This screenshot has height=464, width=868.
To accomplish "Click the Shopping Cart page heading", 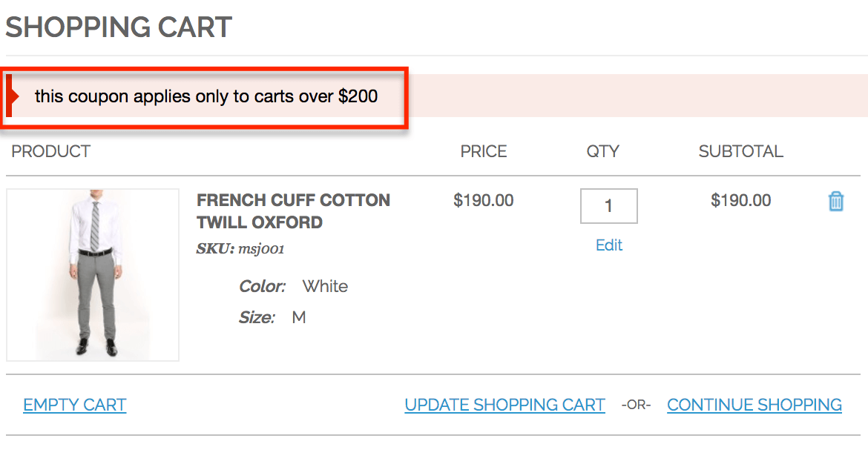I will pos(119,27).
